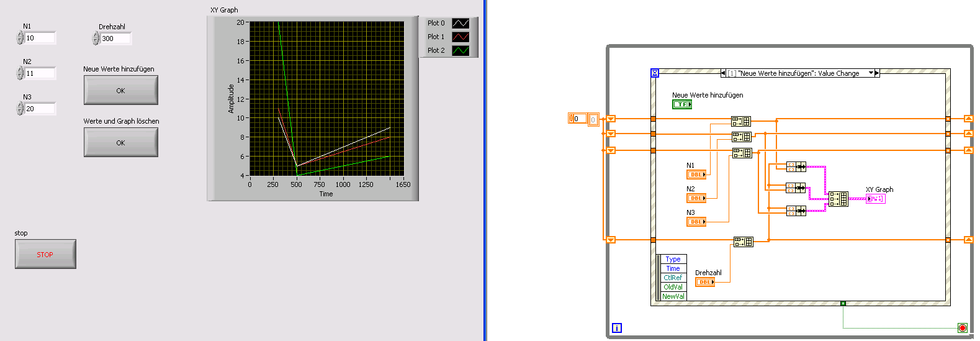
Task: Click the event case label text
Action: (x=793, y=73)
